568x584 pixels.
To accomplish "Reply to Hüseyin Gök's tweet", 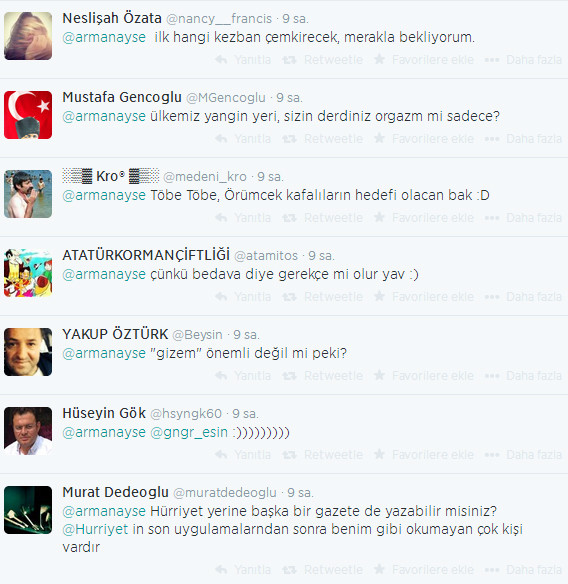I will click(243, 454).
